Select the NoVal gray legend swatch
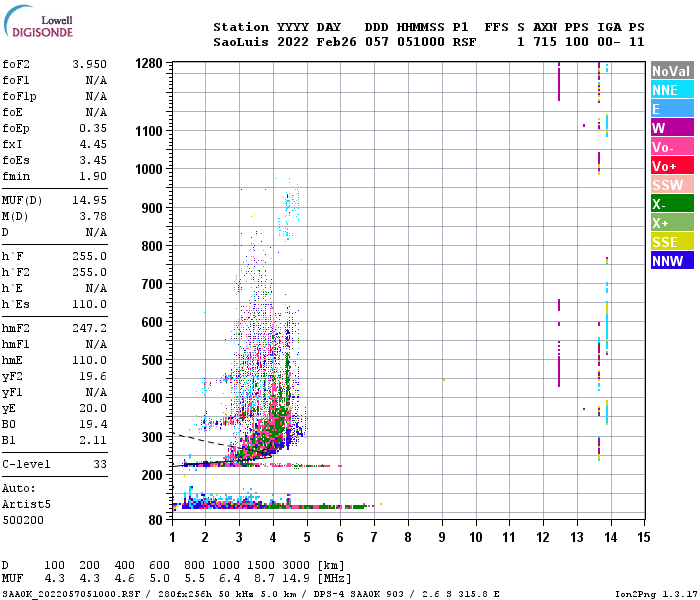This screenshot has height=600, width=700. coord(672,71)
